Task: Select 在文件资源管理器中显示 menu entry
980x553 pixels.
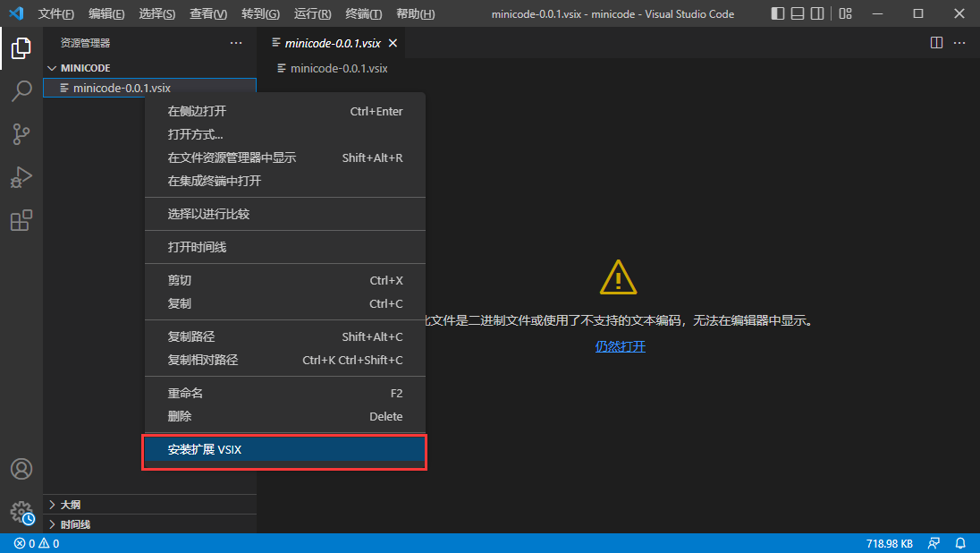Action: (x=285, y=157)
